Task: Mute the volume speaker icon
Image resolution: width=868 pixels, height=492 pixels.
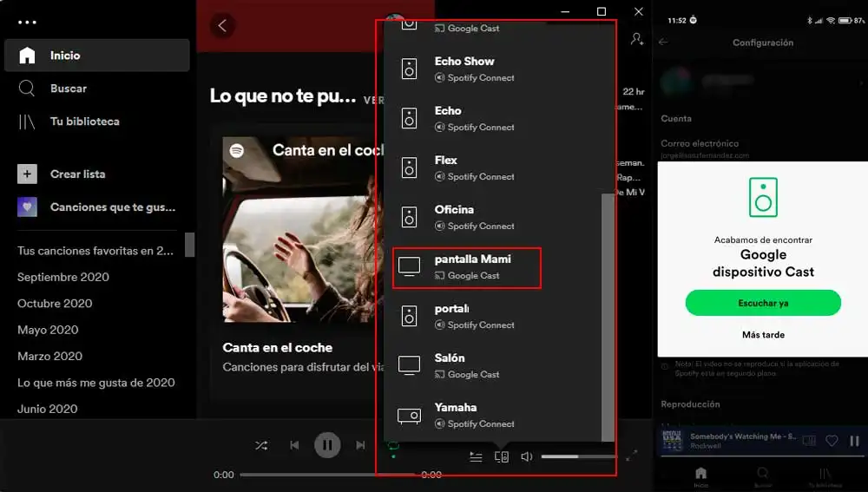Action: pos(527,456)
